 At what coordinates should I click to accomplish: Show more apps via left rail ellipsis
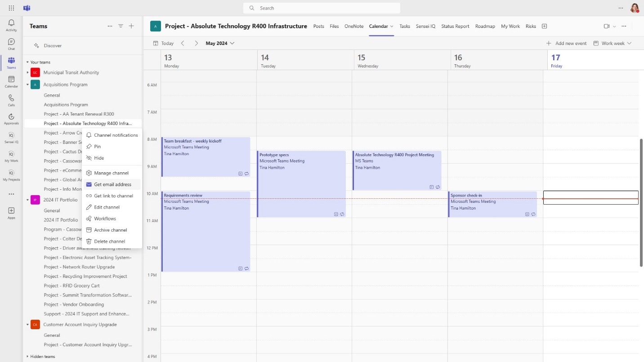(x=11, y=194)
